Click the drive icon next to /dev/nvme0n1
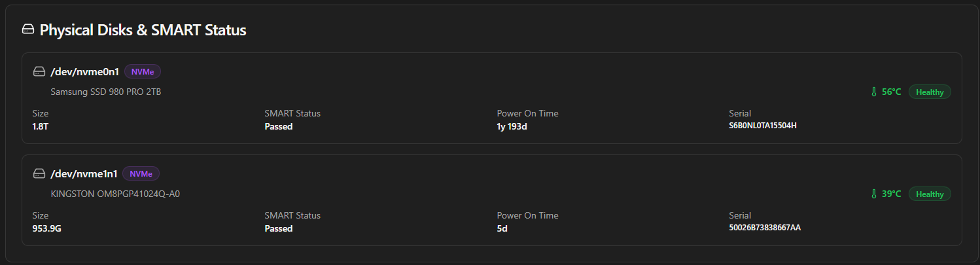Screen dimensions: 980x265 (x=39, y=71)
